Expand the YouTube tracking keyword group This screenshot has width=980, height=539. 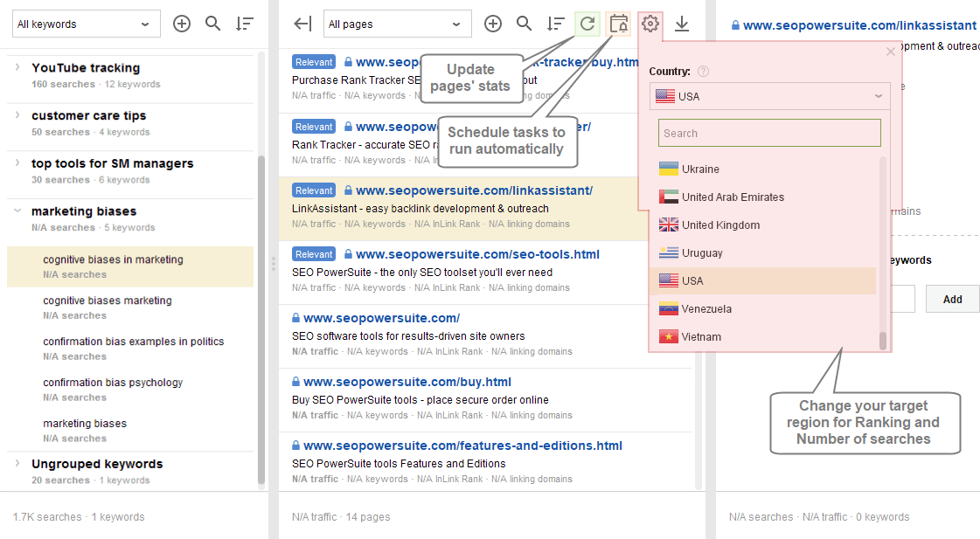pyautogui.click(x=17, y=66)
